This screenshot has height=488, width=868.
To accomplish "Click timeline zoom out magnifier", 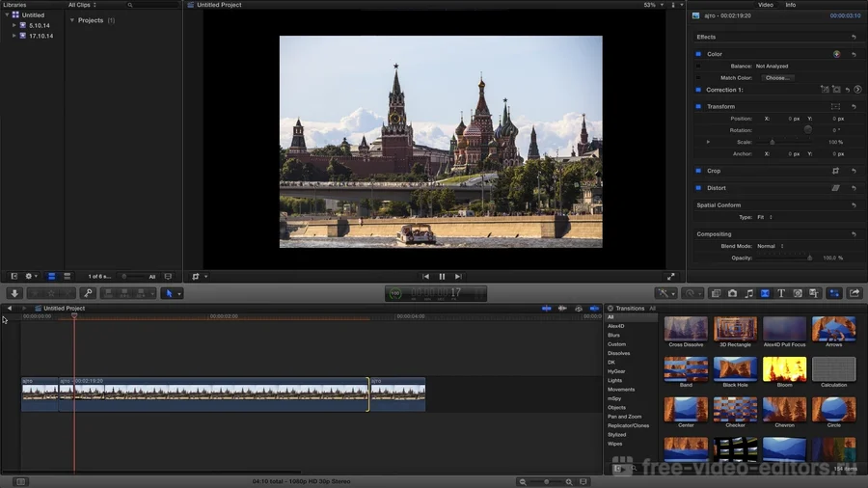I will [x=523, y=482].
